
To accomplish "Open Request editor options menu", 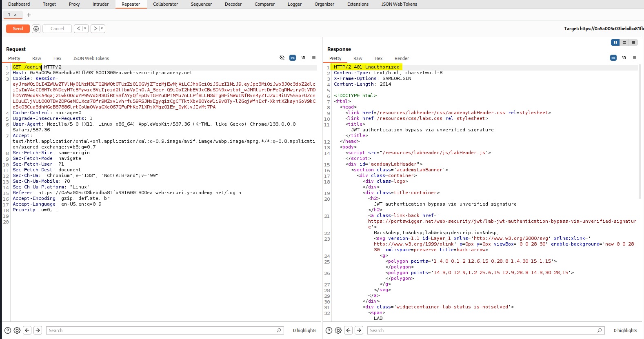I will [x=314, y=58].
